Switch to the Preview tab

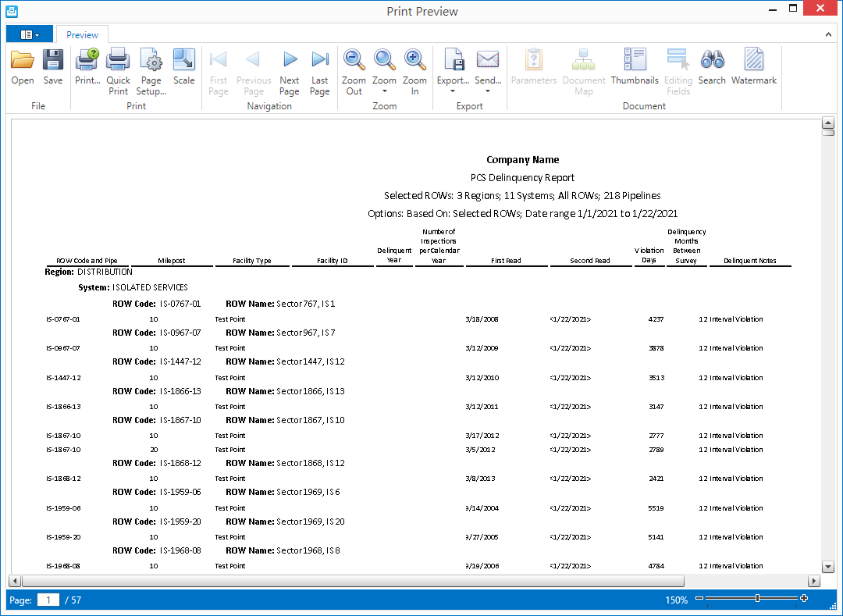click(x=81, y=34)
